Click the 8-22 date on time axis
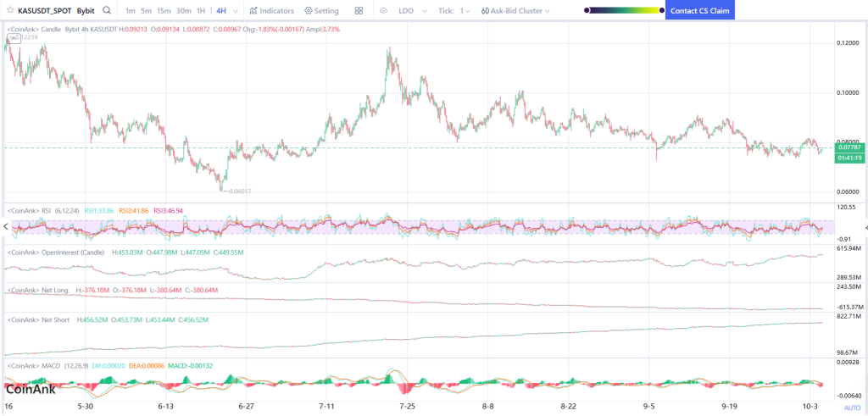Image resolution: width=868 pixels, height=416 pixels. (x=569, y=406)
